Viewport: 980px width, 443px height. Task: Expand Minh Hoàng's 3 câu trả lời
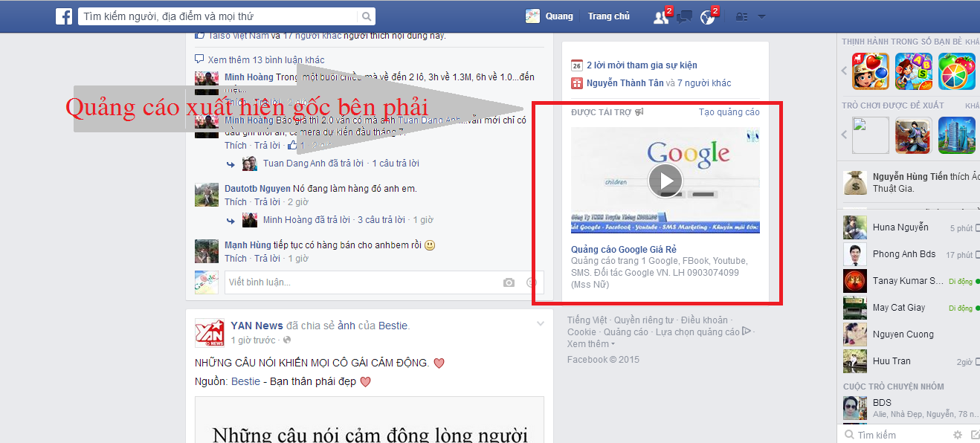(381, 220)
